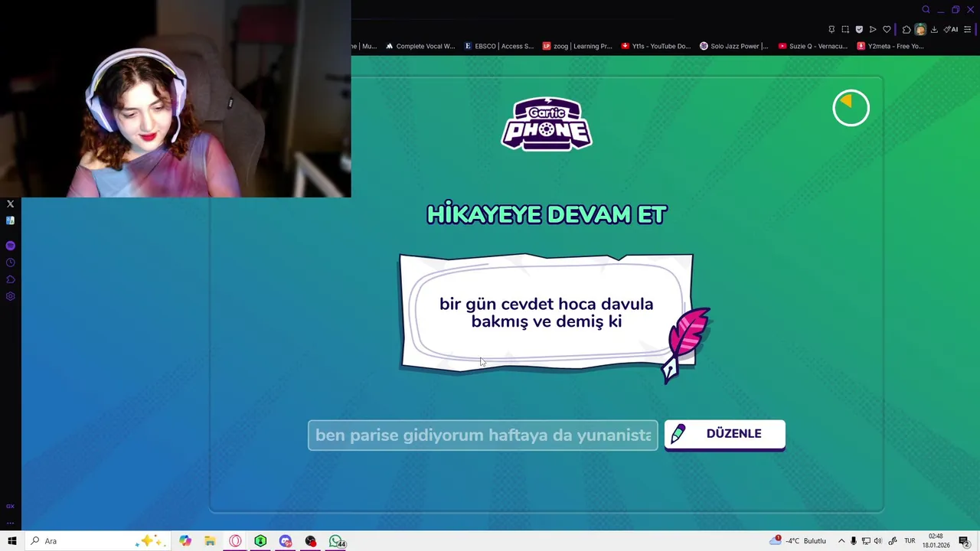Click the profile avatar in the browser toolbar

point(920,30)
